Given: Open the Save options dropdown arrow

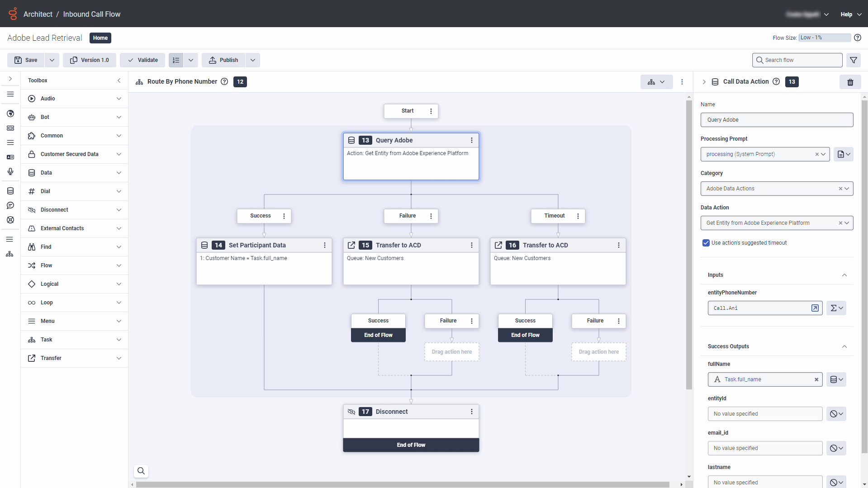Looking at the screenshot, I should click(52, 60).
